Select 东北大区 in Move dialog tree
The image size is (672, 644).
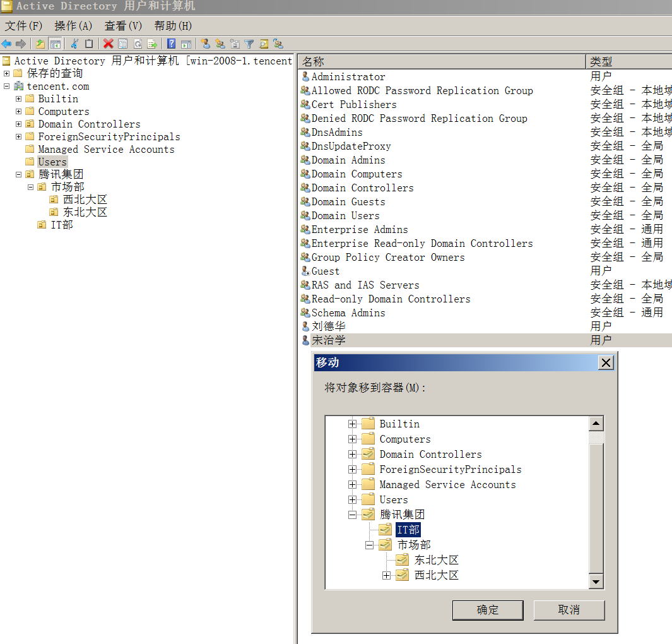[436, 560]
